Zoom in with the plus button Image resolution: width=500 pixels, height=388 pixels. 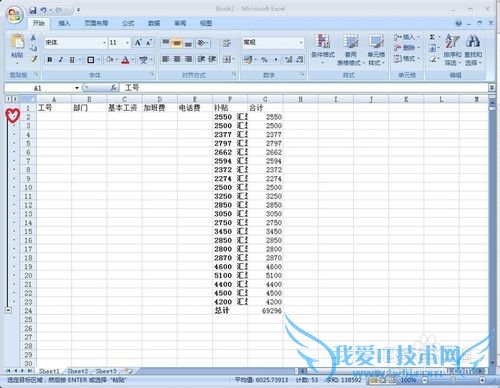coord(482,380)
